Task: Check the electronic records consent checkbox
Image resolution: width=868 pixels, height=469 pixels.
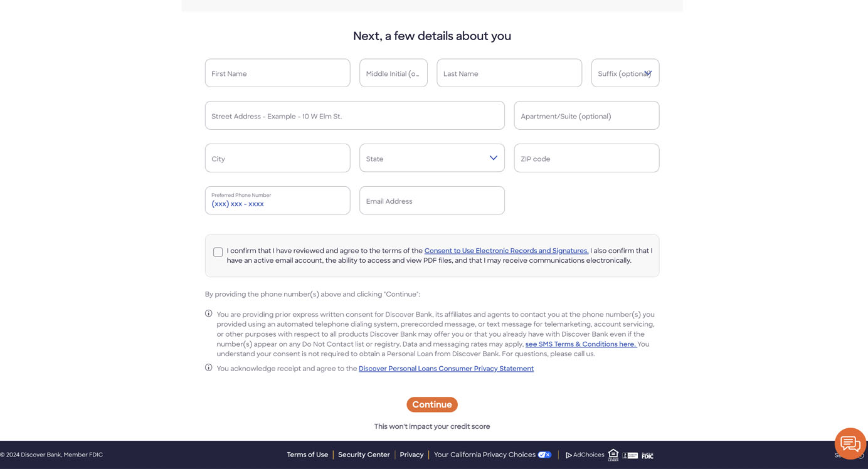Action: pos(218,251)
